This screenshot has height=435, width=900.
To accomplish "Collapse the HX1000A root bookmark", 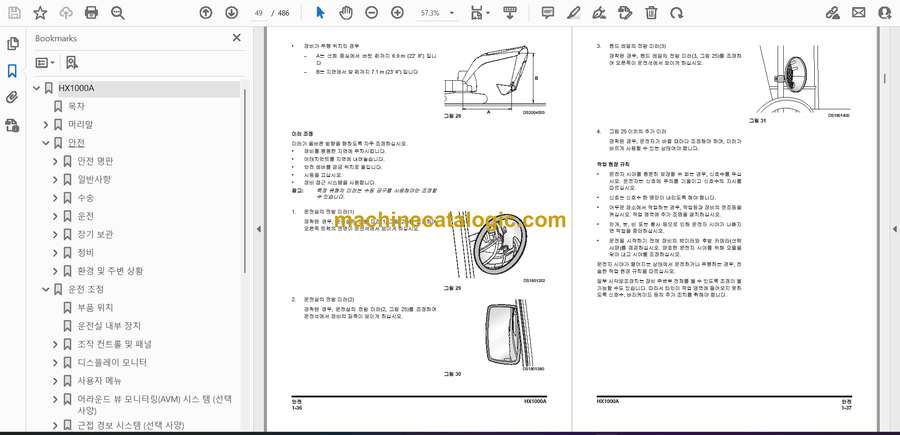I will [x=37, y=88].
